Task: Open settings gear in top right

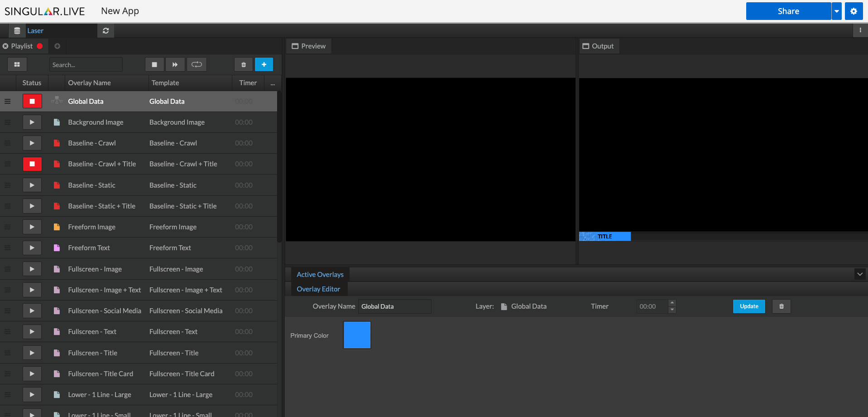Action: point(854,11)
